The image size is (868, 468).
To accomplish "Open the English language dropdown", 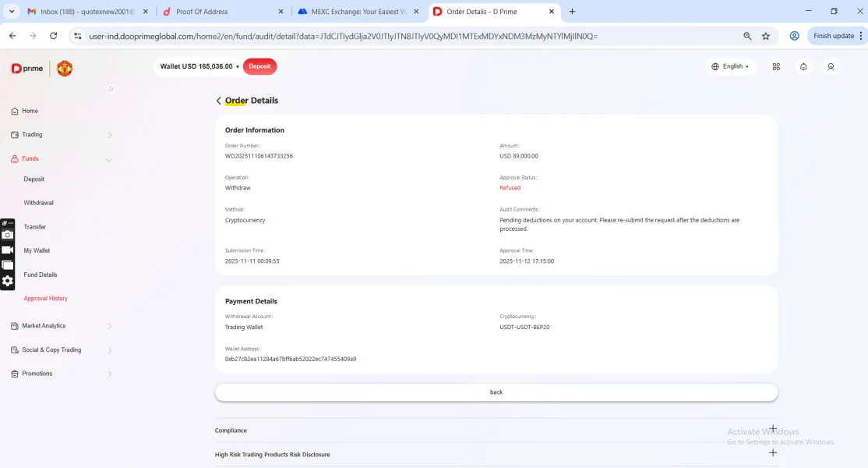I will (731, 67).
